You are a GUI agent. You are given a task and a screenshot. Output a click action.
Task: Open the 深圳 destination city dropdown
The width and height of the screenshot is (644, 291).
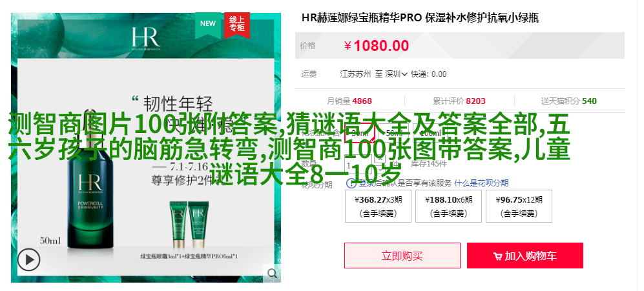point(396,74)
